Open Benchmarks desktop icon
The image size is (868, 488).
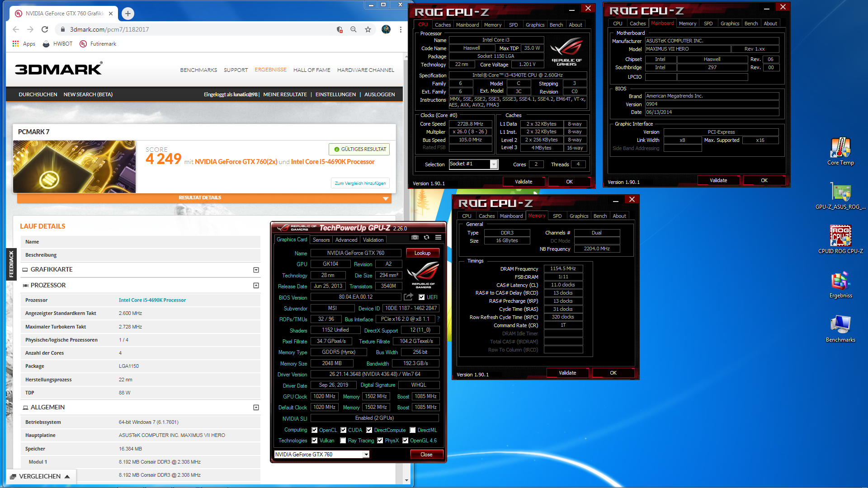(840, 329)
